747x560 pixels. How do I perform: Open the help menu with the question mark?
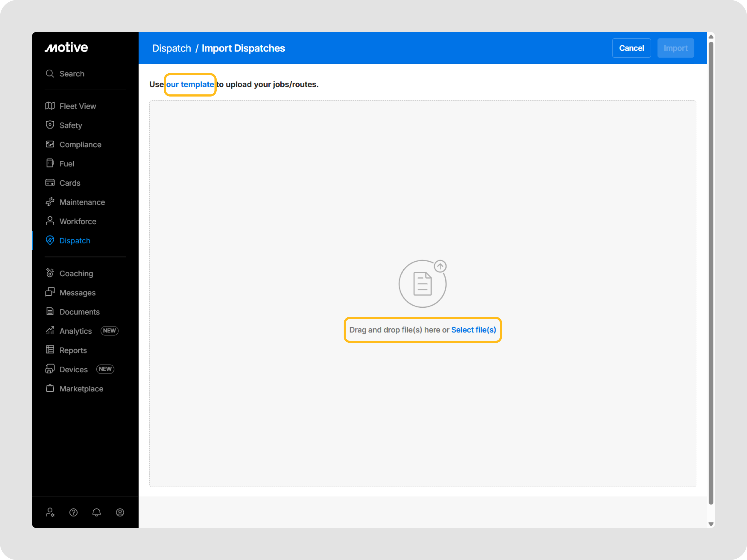tap(73, 513)
